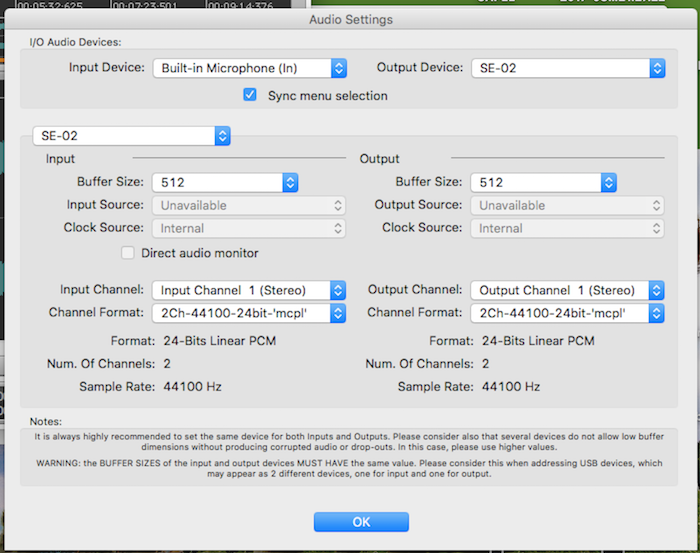This screenshot has width=700, height=553.
Task: Change the Input Buffer Size dropdown
Action: pos(225,183)
